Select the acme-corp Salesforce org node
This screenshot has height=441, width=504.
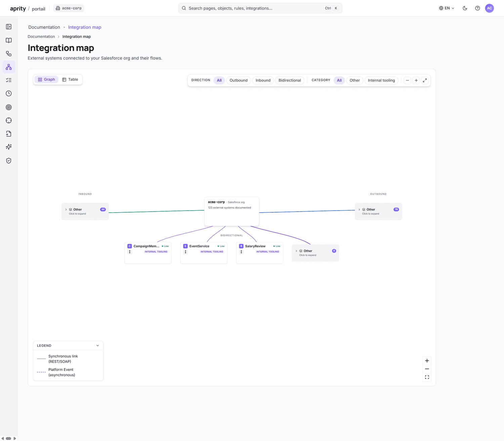click(x=232, y=212)
